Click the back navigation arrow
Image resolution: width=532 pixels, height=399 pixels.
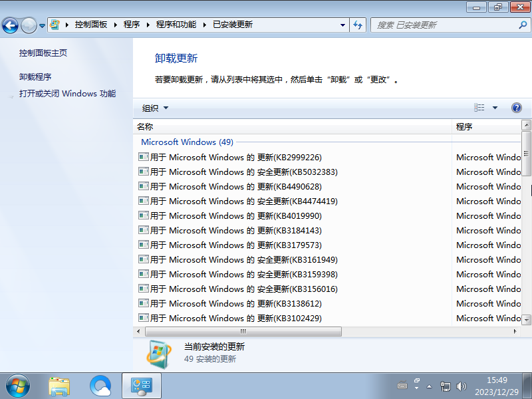tap(10, 25)
